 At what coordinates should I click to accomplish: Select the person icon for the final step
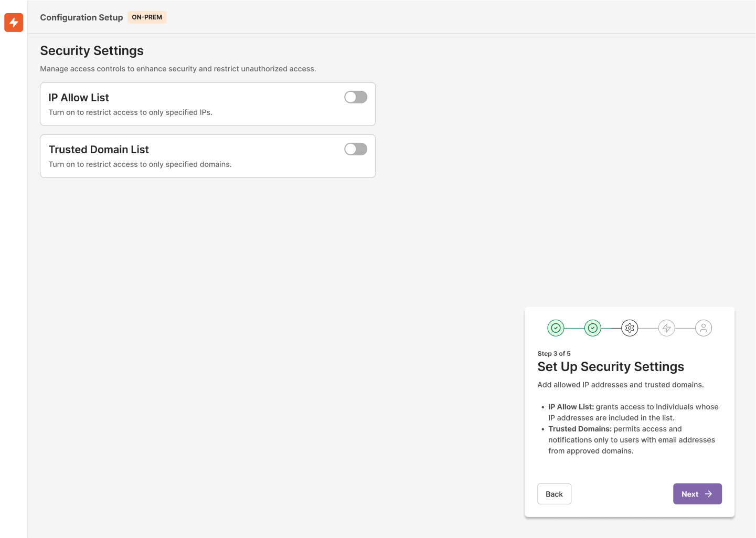pyautogui.click(x=704, y=328)
